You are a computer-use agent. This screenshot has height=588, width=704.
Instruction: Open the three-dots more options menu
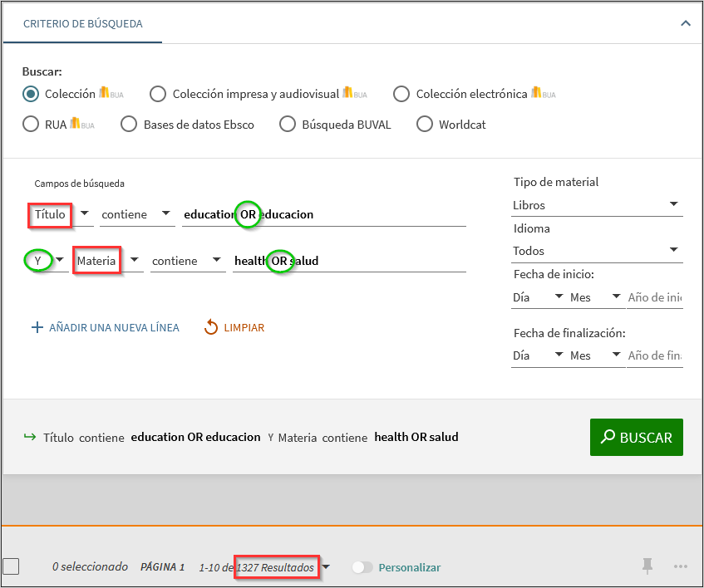pyautogui.click(x=681, y=566)
